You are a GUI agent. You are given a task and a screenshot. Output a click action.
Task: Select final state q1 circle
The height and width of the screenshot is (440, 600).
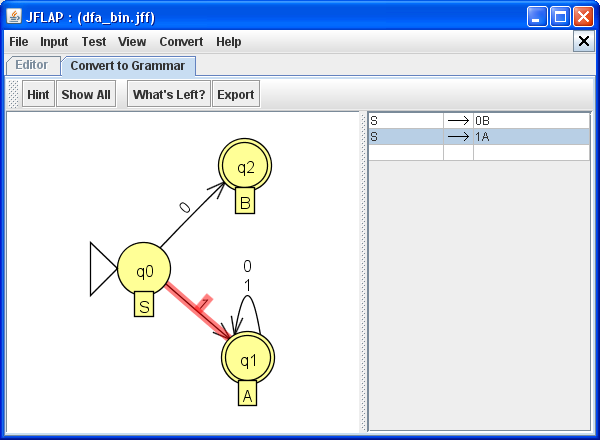coord(248,360)
